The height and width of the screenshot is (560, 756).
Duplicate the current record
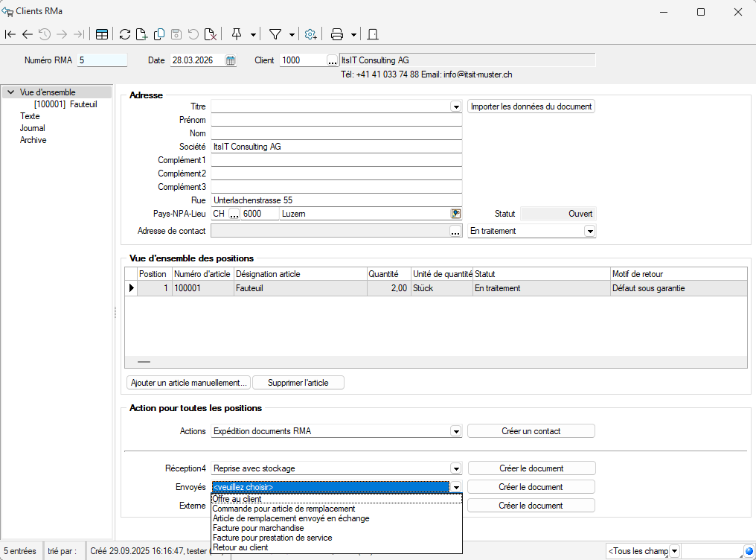(x=159, y=34)
